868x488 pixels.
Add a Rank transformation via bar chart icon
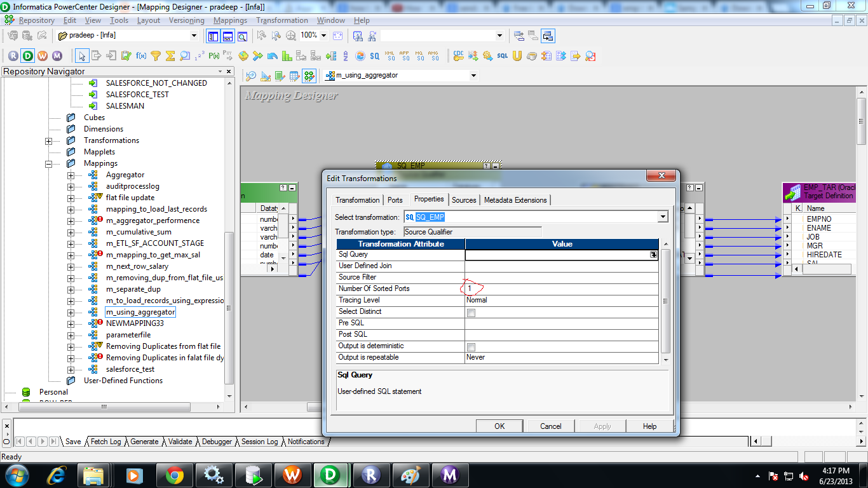[287, 56]
